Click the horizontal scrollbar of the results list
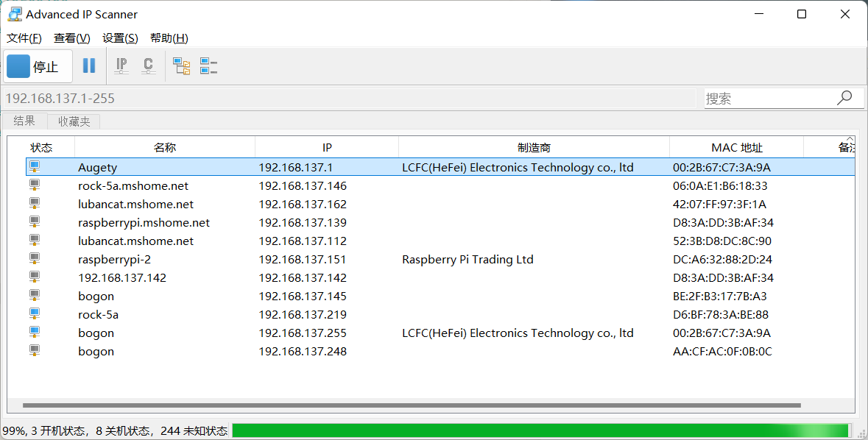 click(x=412, y=405)
